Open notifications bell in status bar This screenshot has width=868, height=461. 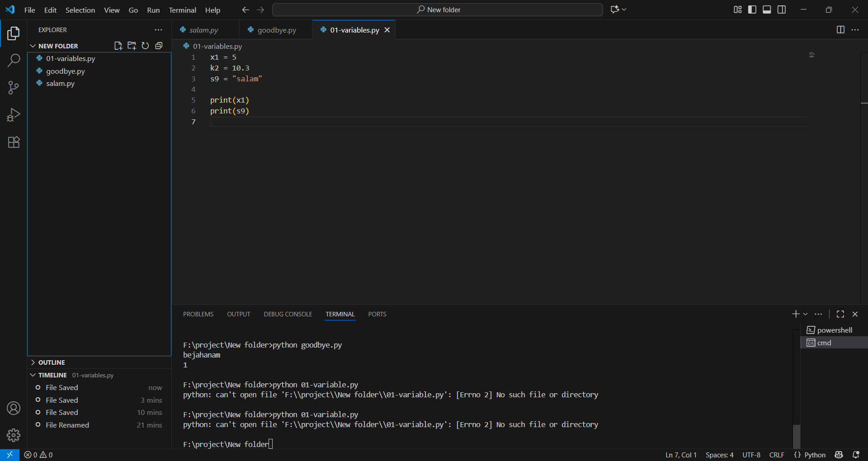[856, 455]
